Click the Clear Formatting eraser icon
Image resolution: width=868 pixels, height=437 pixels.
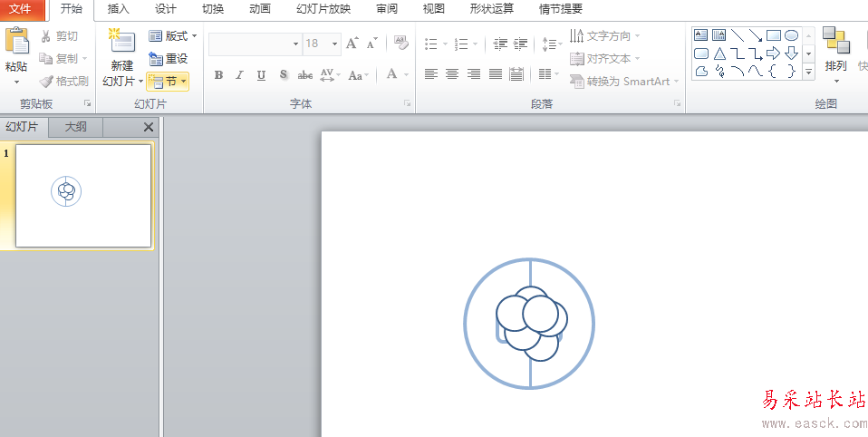coord(400,43)
